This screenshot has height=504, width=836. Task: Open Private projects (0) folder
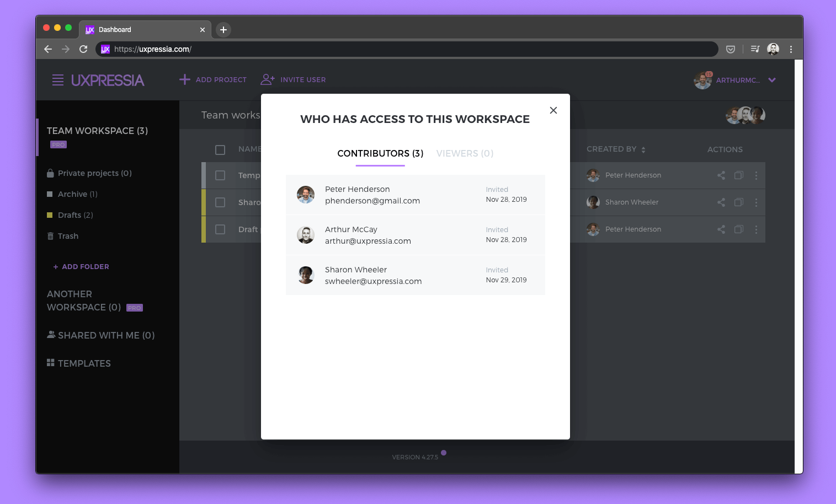pos(94,173)
